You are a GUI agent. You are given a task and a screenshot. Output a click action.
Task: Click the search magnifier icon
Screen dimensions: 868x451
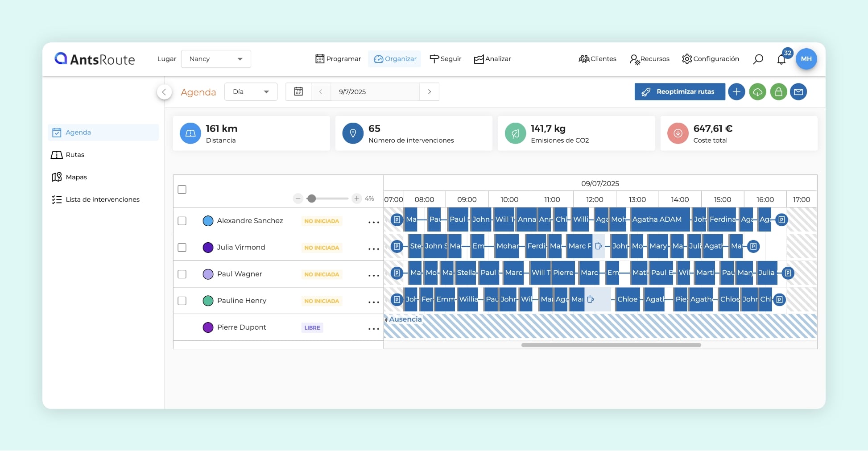(758, 59)
